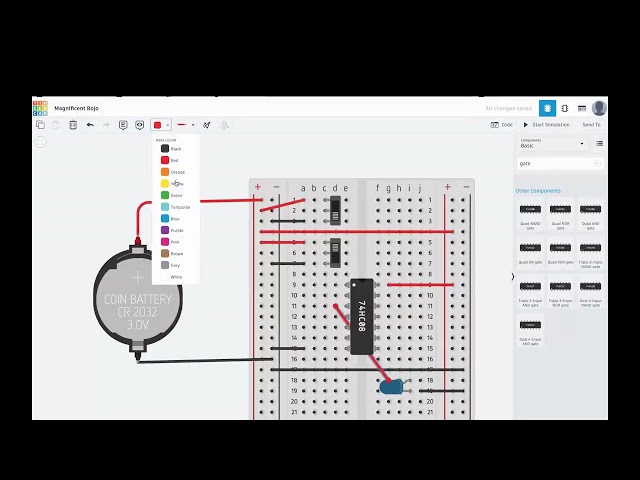The image size is (640, 480).
Task: Select Brown wire color
Action: [172, 253]
